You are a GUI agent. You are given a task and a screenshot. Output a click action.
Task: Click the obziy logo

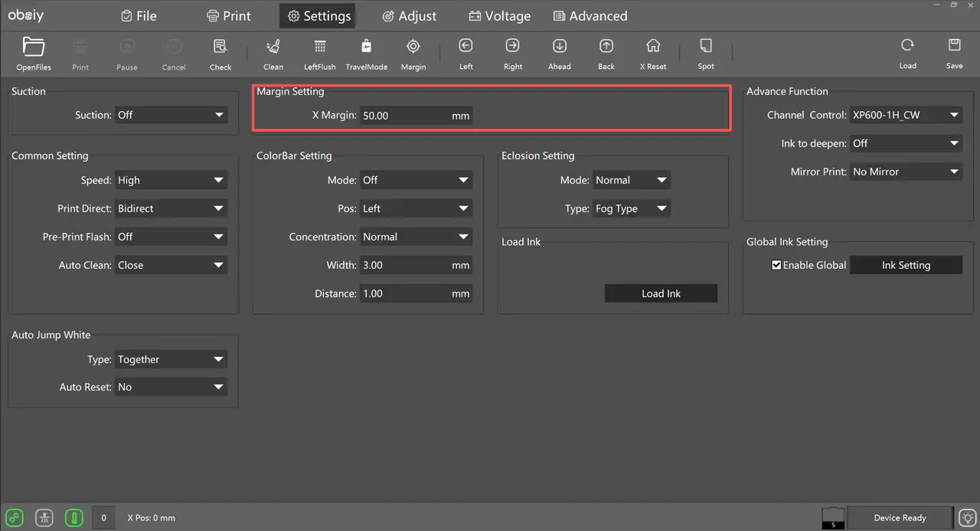click(x=28, y=15)
